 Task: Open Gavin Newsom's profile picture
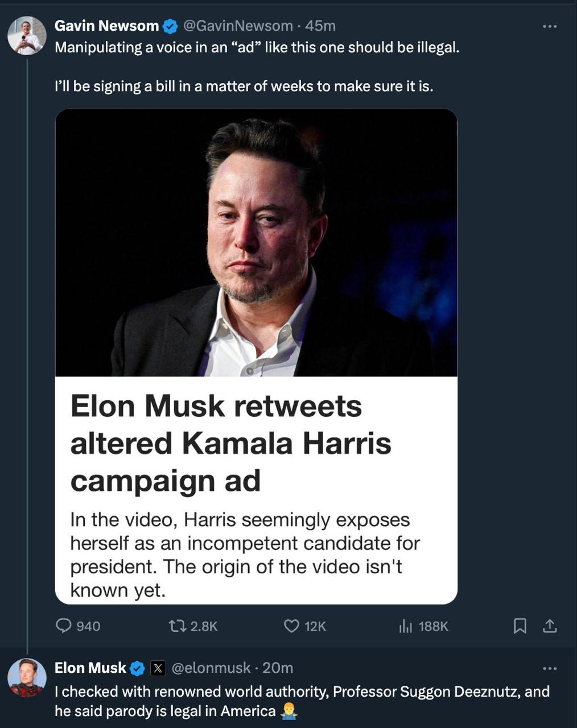point(27,36)
